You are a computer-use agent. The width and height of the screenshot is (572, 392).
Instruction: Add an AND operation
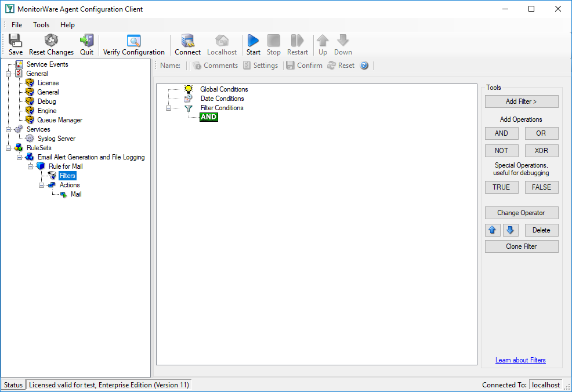pyautogui.click(x=501, y=133)
